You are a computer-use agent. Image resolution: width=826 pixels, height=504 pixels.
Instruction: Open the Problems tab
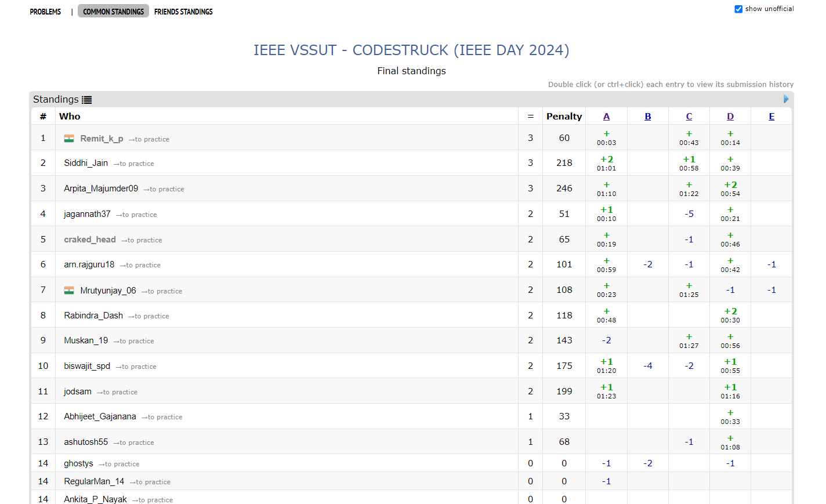click(x=45, y=12)
